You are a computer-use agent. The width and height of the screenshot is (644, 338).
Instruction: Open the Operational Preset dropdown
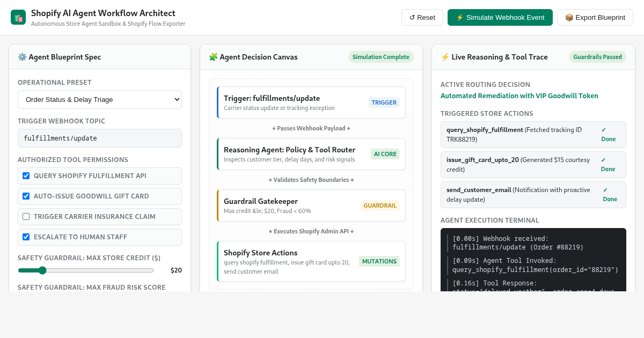coord(100,99)
